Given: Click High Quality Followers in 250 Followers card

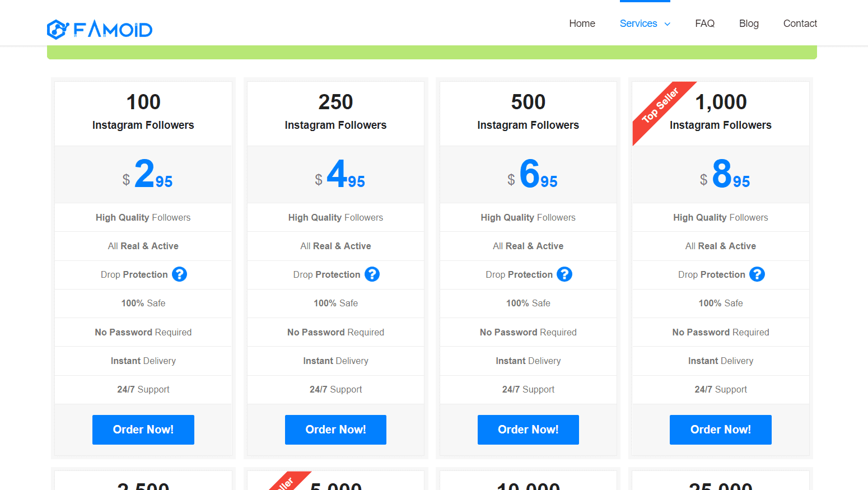Looking at the screenshot, I should coord(336,217).
